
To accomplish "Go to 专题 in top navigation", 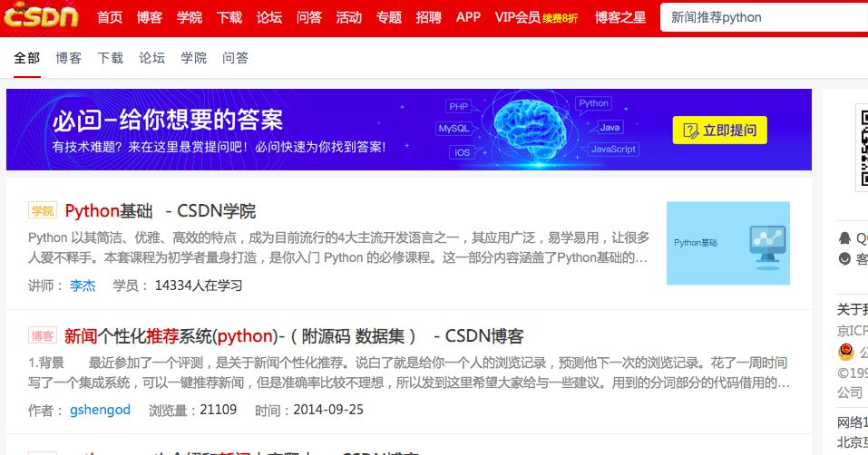I will point(388,17).
